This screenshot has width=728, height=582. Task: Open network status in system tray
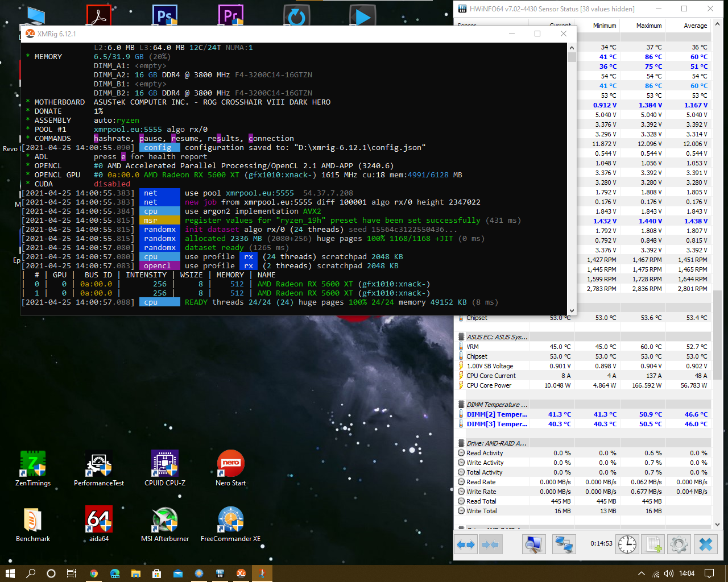656,573
